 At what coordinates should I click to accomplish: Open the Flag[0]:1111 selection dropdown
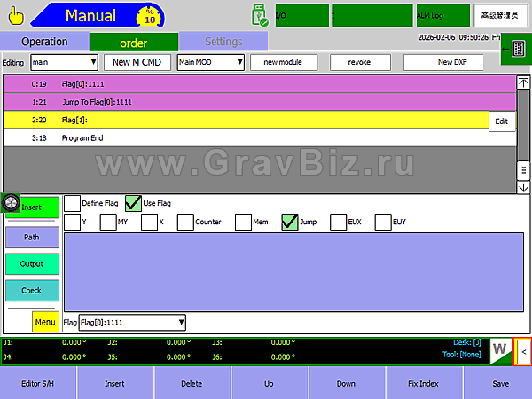(132, 323)
